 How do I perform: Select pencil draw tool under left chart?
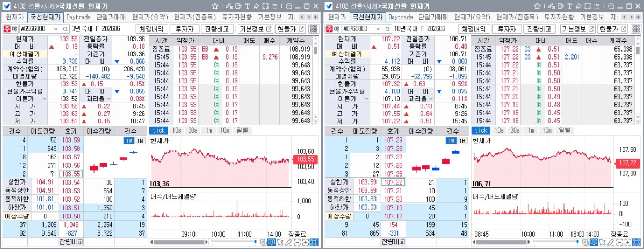(x=288, y=242)
